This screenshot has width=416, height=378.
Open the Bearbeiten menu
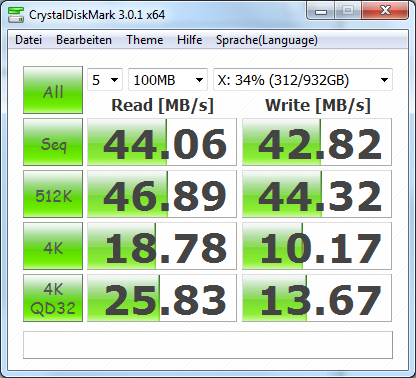click(84, 40)
